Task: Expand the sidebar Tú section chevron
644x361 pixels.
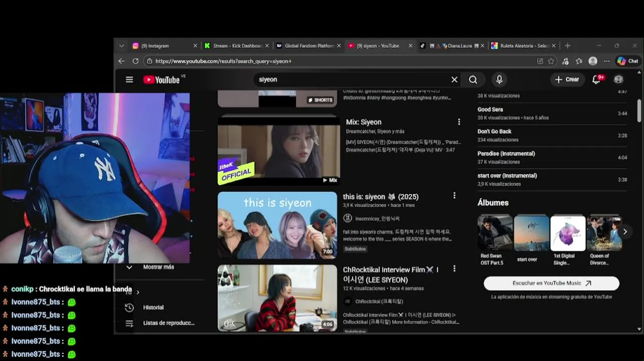Action: point(137,292)
